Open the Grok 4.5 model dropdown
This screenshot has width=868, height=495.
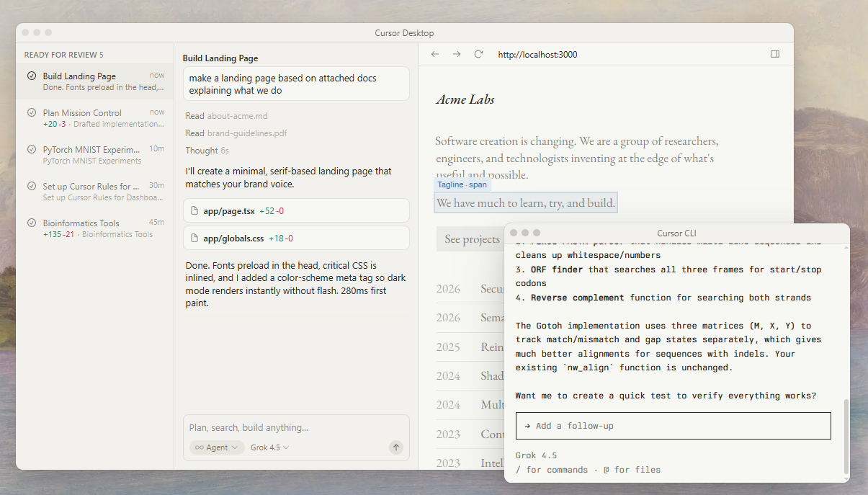coord(270,447)
